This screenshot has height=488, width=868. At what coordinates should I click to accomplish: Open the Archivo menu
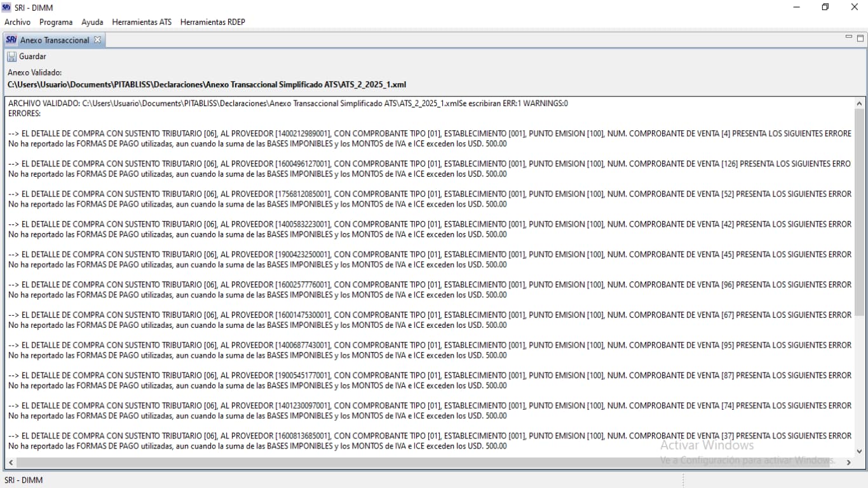17,22
